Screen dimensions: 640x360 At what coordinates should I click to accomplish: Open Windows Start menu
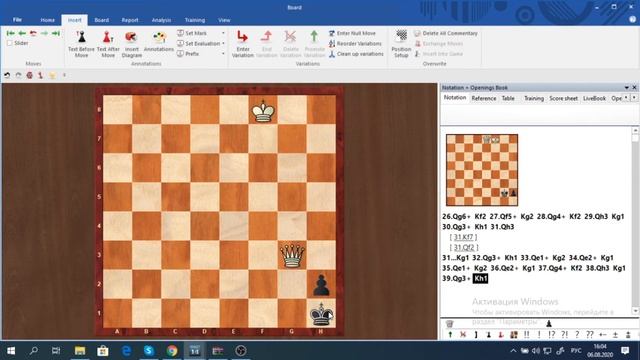coord(11,351)
